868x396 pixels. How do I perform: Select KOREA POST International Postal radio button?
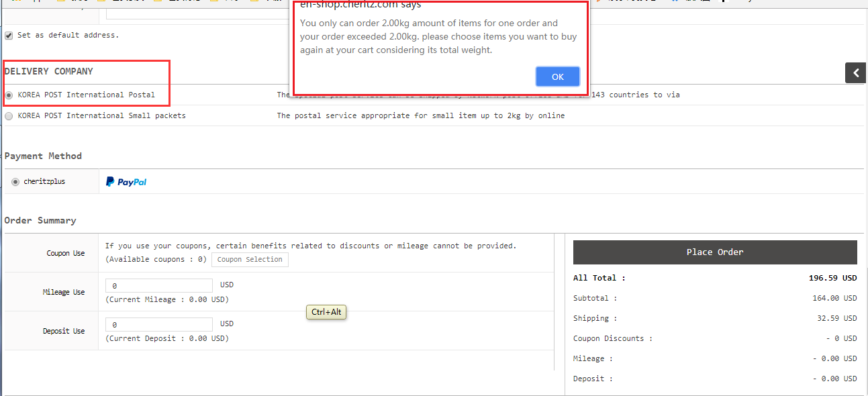(x=9, y=95)
